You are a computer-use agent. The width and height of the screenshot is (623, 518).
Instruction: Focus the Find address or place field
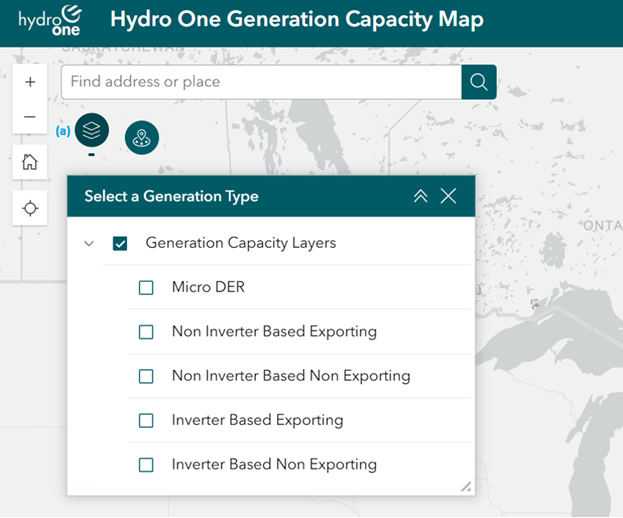tap(261, 82)
